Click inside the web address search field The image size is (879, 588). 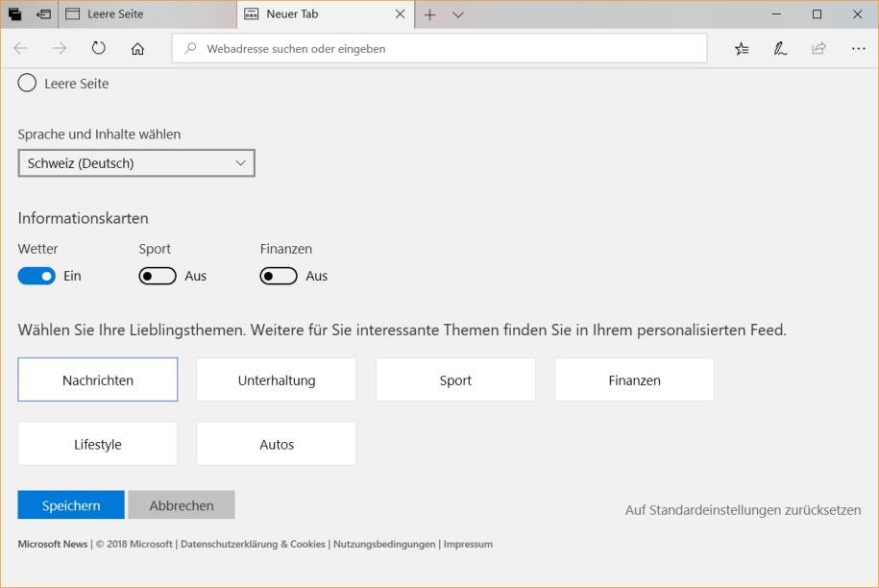pos(439,48)
